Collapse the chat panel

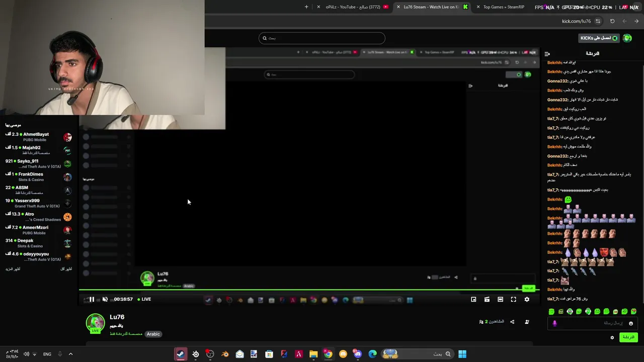tap(547, 54)
